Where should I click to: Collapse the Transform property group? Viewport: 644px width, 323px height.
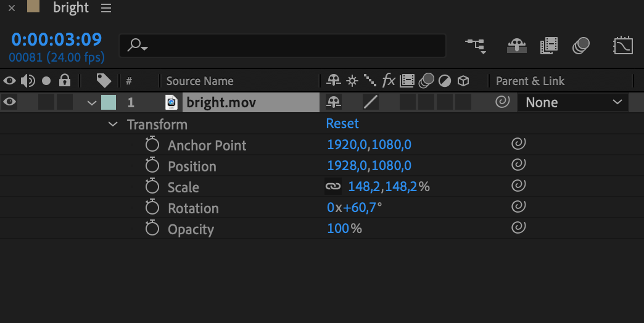coord(113,125)
